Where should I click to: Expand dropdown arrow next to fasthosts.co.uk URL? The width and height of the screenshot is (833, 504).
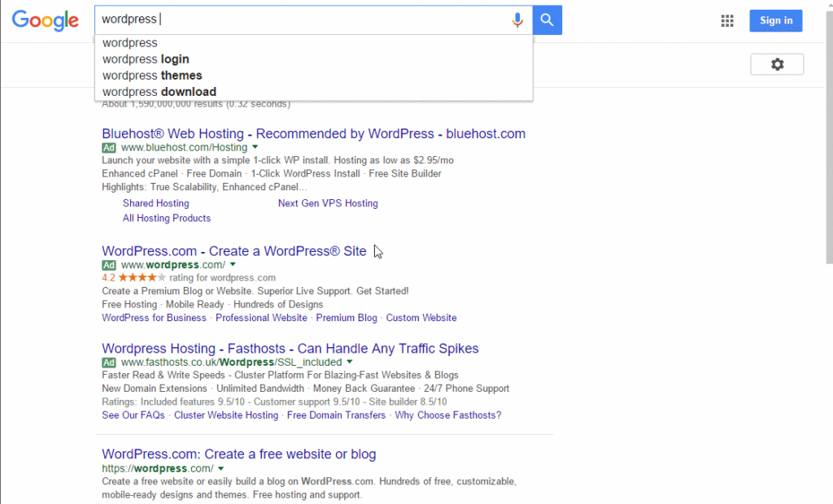tap(350, 363)
